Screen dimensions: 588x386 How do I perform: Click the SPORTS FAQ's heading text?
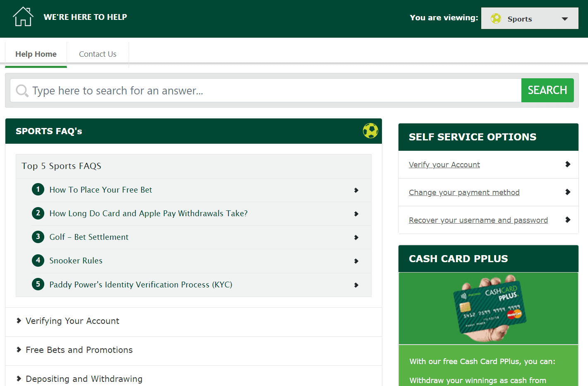pyautogui.click(x=49, y=131)
